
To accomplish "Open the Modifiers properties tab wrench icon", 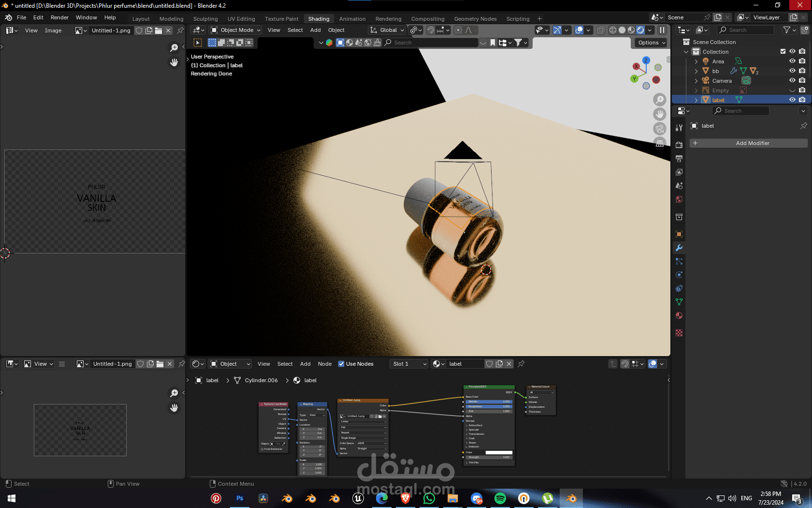I will coord(679,248).
